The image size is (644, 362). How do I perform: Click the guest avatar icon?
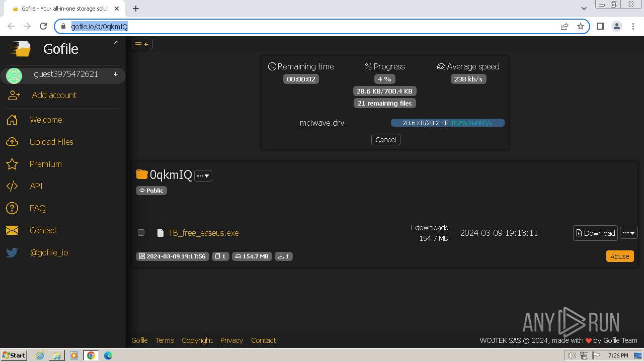(x=14, y=75)
